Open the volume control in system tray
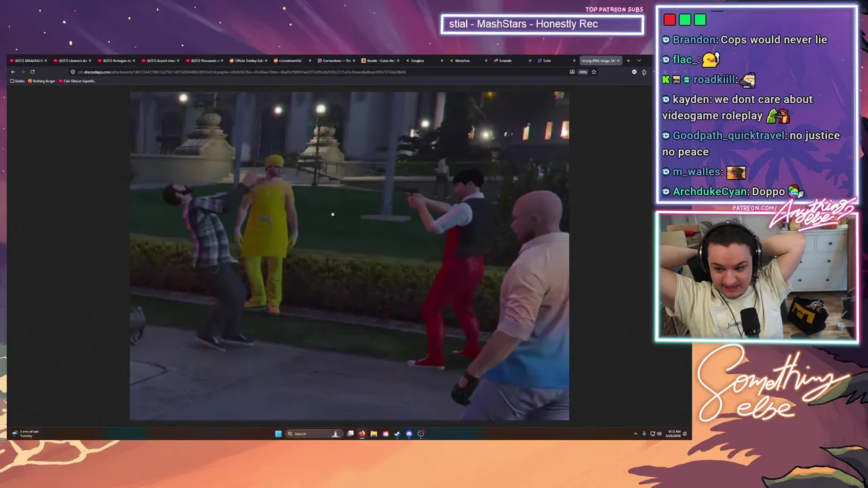868x488 pixels. (659, 434)
